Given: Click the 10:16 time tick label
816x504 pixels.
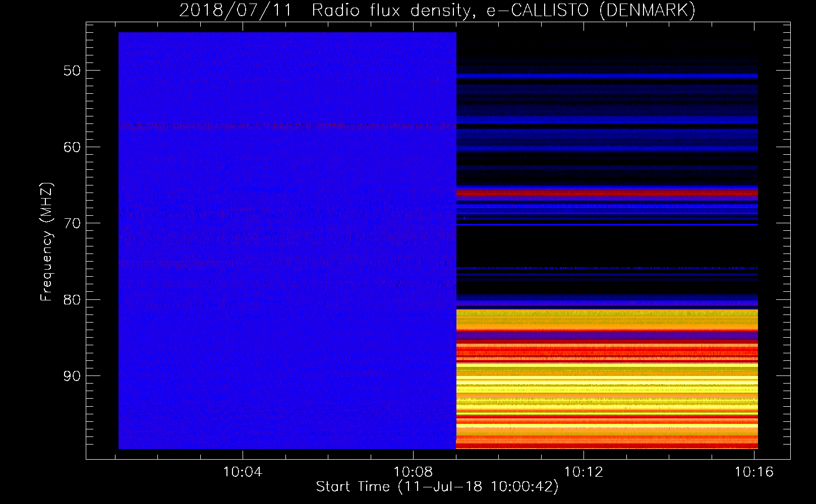Looking at the screenshot, I should click(x=754, y=472).
